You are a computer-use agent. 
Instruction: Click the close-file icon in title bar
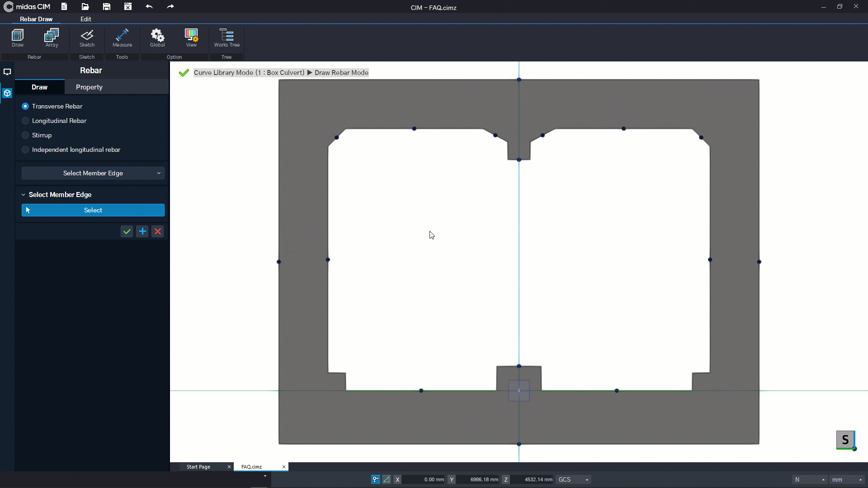[128, 7]
